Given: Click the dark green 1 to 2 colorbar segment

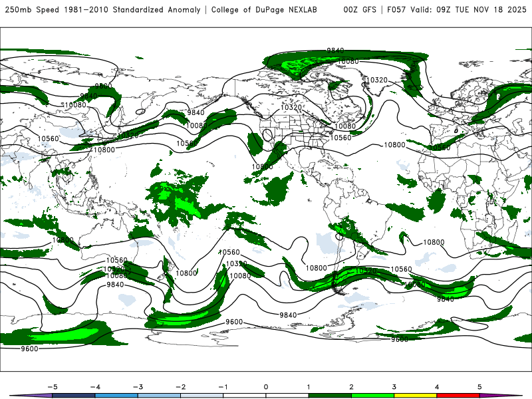Looking at the screenshot, I should pos(330,396).
